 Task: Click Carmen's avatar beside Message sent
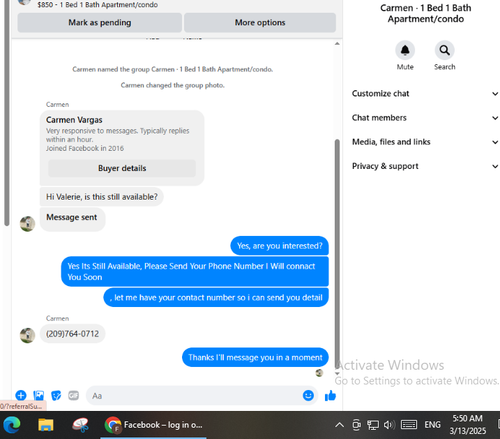click(x=27, y=224)
